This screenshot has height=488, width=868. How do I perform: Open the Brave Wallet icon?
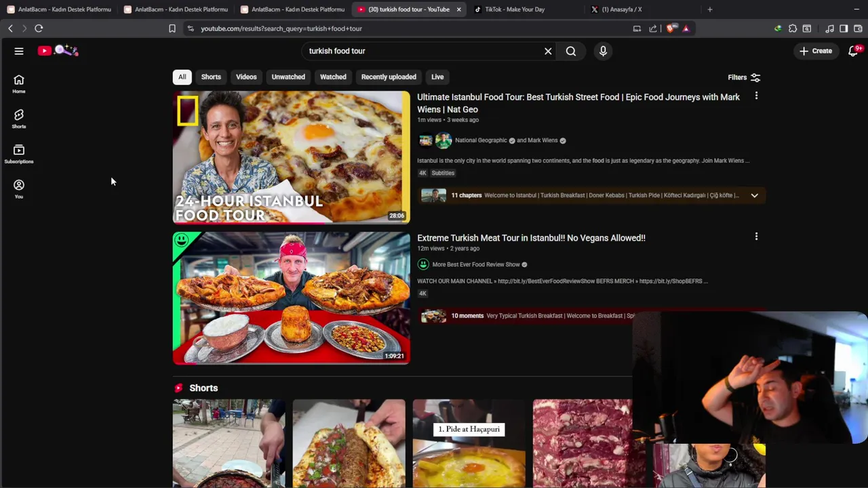(x=858, y=28)
